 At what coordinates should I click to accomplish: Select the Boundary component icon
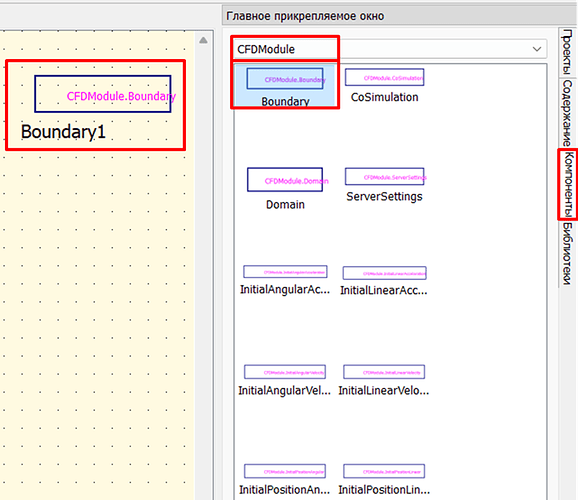tap(285, 86)
